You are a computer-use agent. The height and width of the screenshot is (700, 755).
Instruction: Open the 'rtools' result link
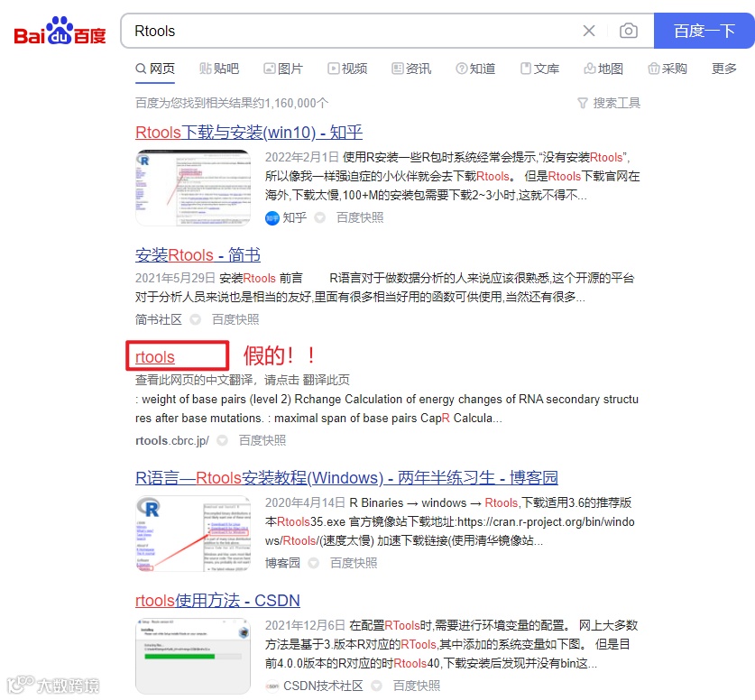click(155, 356)
